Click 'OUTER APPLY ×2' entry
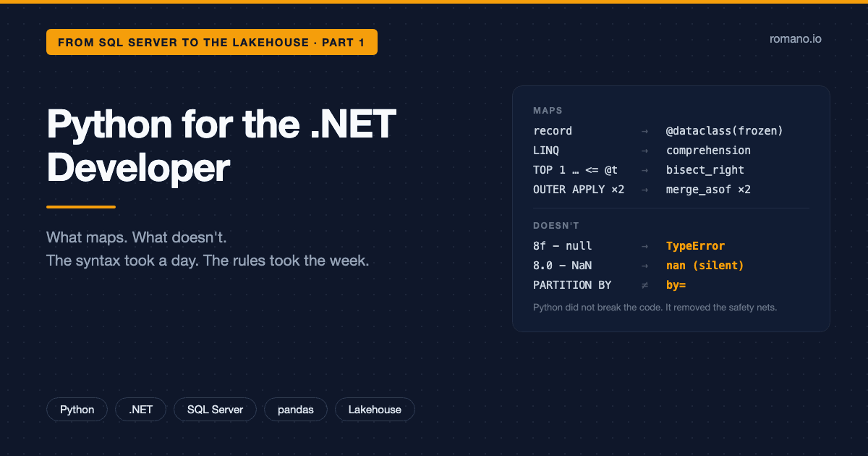This screenshot has width=868, height=456. [x=579, y=190]
